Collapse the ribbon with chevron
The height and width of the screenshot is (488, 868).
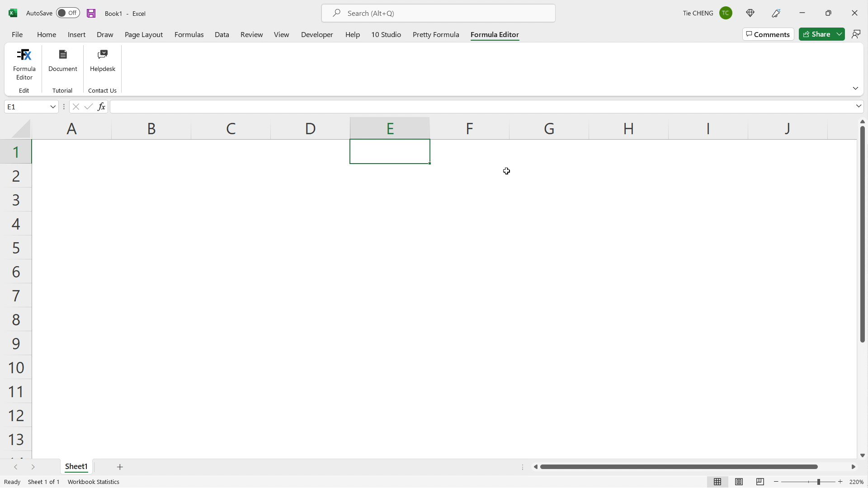tap(855, 88)
